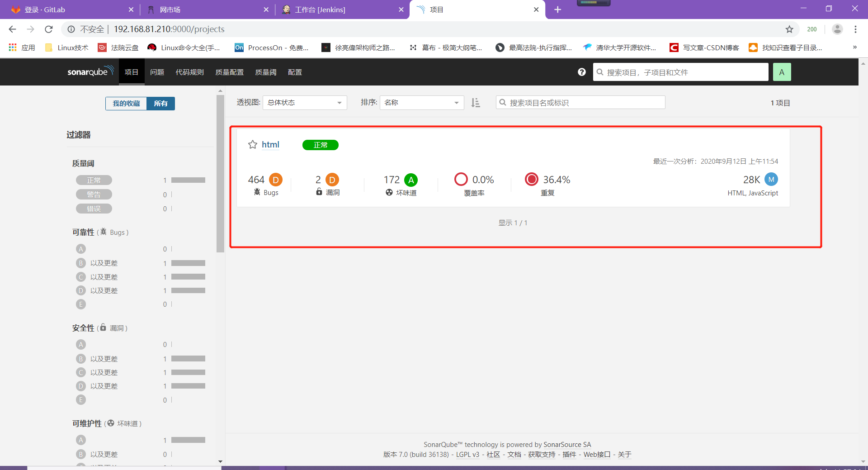The width and height of the screenshot is (868, 470).
Task: Filter quality gate by 正常
Action: [94, 180]
